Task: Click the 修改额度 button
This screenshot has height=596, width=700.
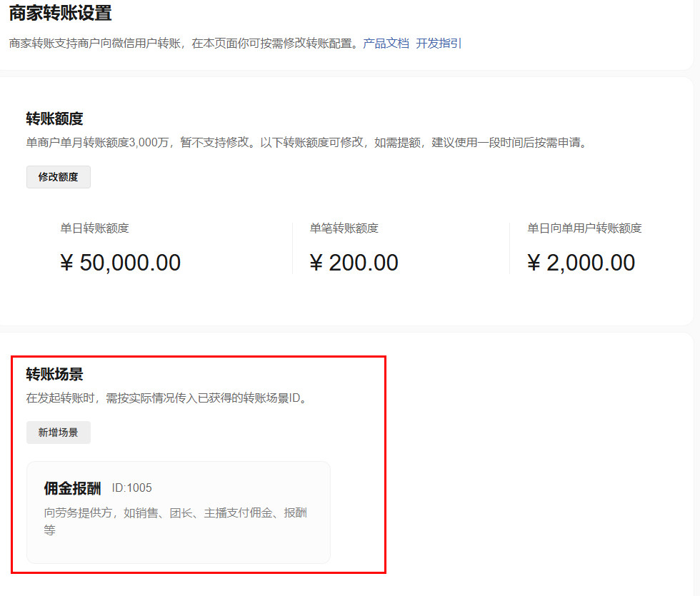Action: (x=59, y=177)
